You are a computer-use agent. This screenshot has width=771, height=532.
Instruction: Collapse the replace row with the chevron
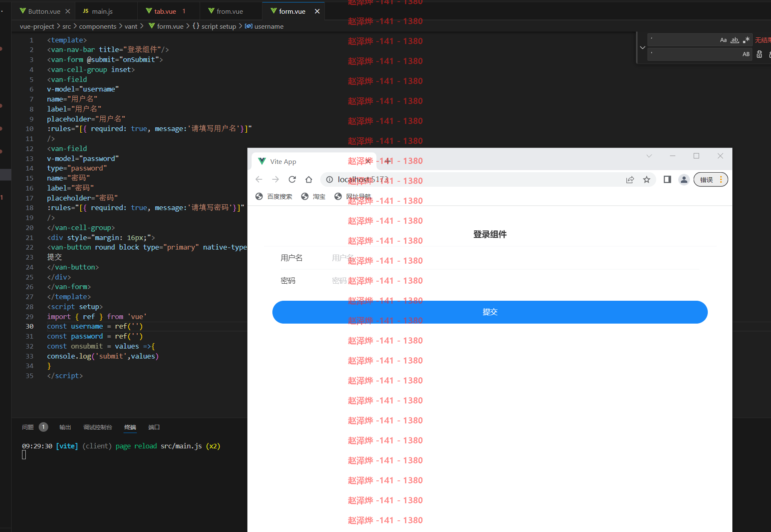pos(642,47)
